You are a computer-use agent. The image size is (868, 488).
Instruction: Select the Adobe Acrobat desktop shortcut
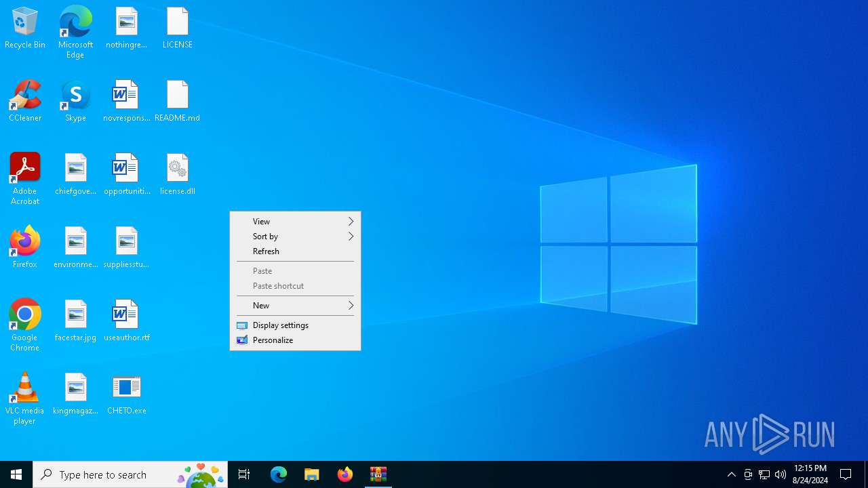tap(25, 179)
